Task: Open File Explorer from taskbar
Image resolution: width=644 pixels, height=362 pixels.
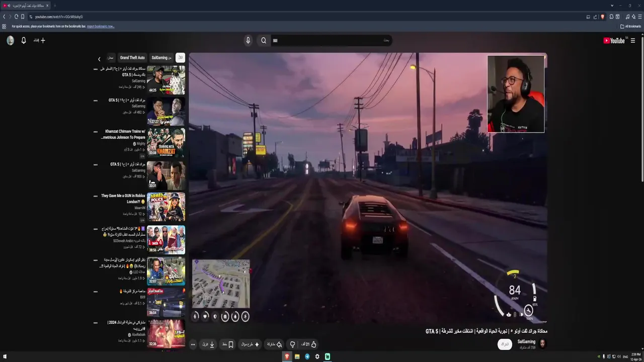Action: pos(297,356)
